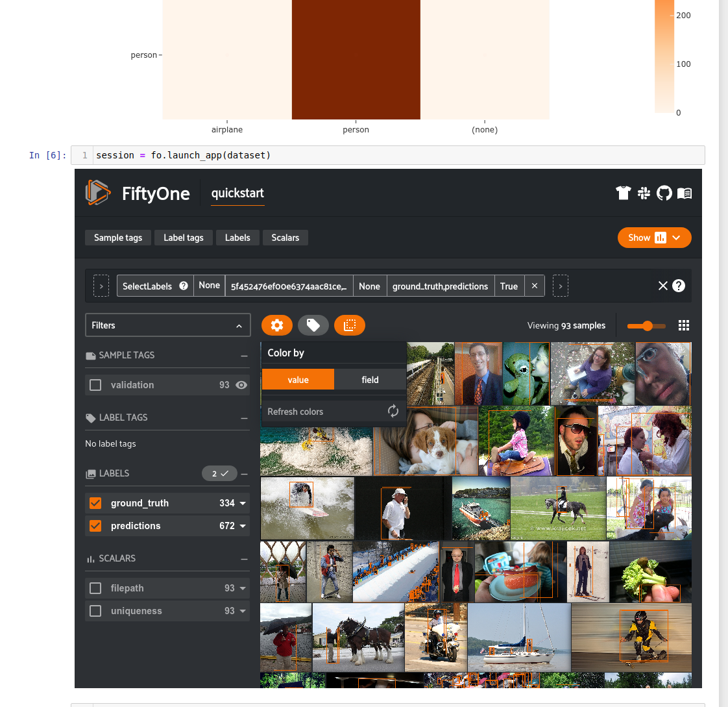Open the documentation book icon
The width and height of the screenshot is (728, 707).
click(685, 193)
